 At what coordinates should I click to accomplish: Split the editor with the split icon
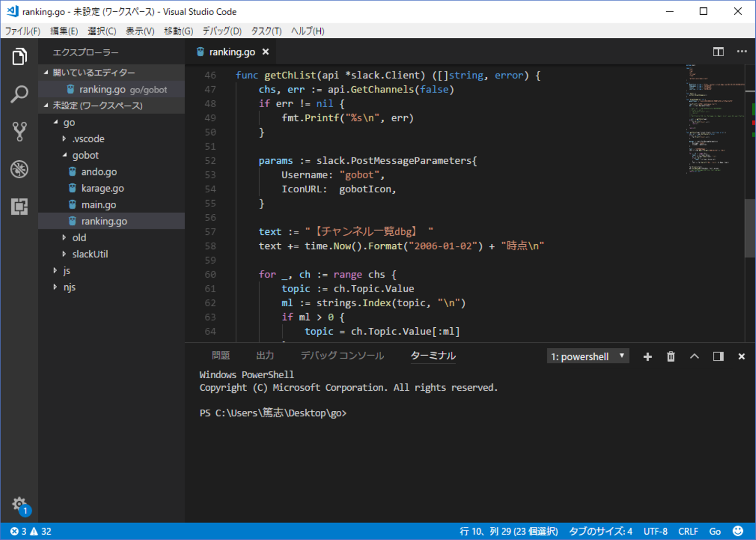[718, 51]
